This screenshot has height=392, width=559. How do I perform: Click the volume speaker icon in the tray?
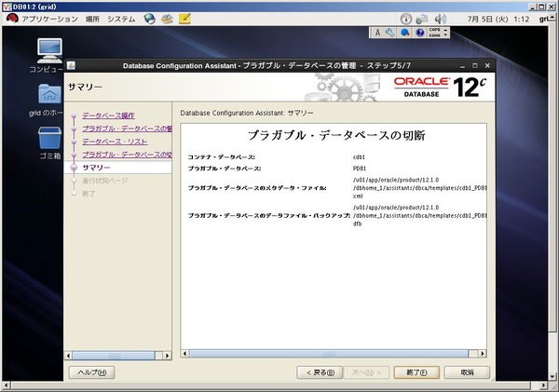(x=441, y=19)
